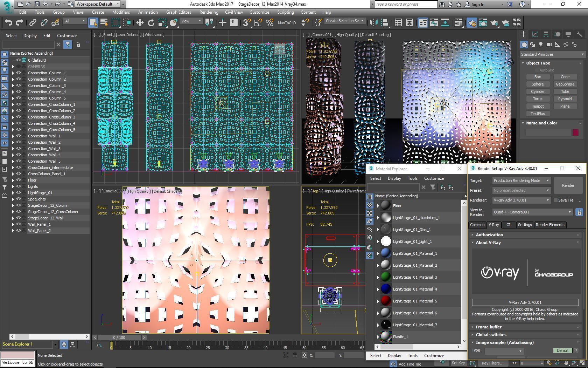Hide Wall_Panel_2 using its eye icon

[19, 231]
